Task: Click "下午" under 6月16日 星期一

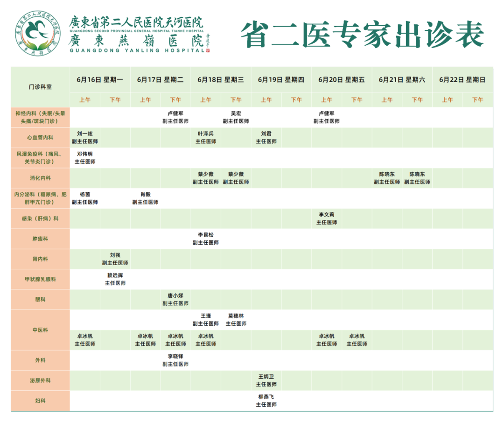Action: tap(115, 100)
